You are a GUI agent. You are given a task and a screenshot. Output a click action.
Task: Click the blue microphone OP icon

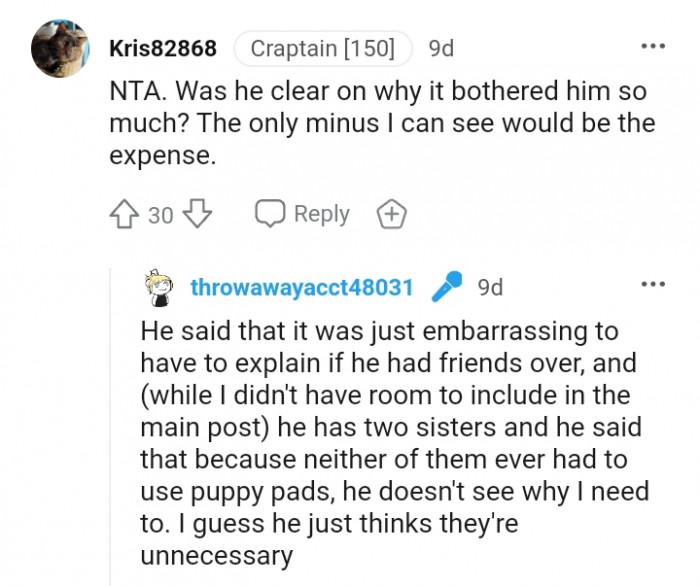pyautogui.click(x=447, y=288)
